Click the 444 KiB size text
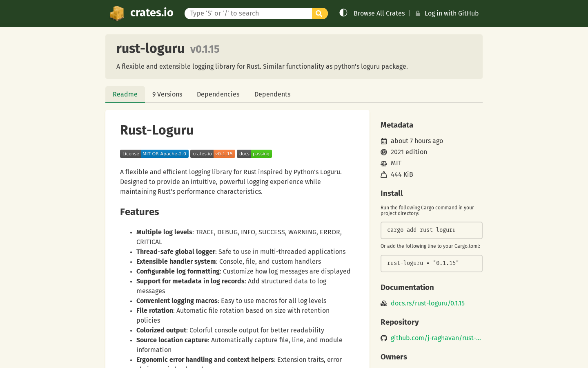The image size is (588, 368). click(x=402, y=175)
